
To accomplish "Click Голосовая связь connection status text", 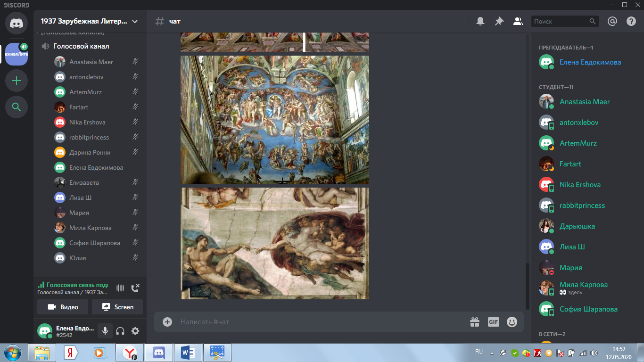I will [77, 285].
